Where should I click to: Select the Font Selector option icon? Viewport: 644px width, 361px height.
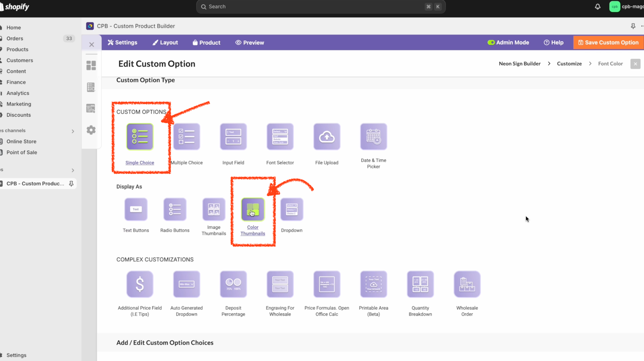tap(280, 137)
